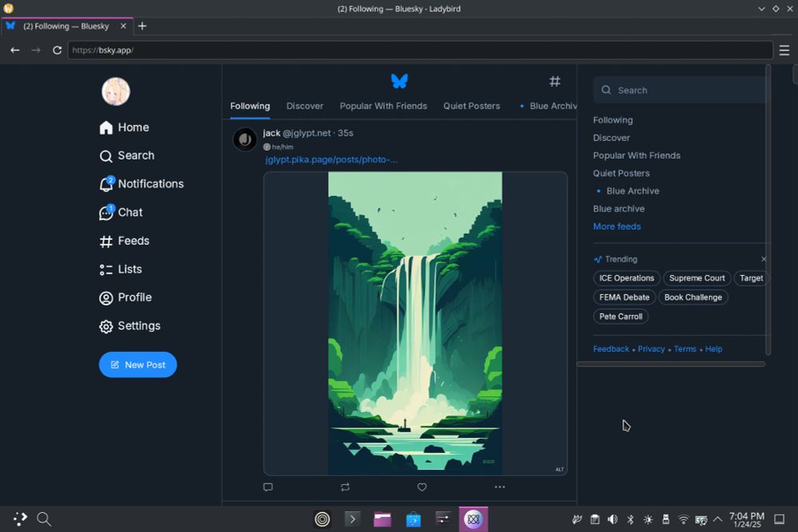The image size is (798, 532).
Task: Open the ICE Operations trending topic
Action: coord(626,278)
